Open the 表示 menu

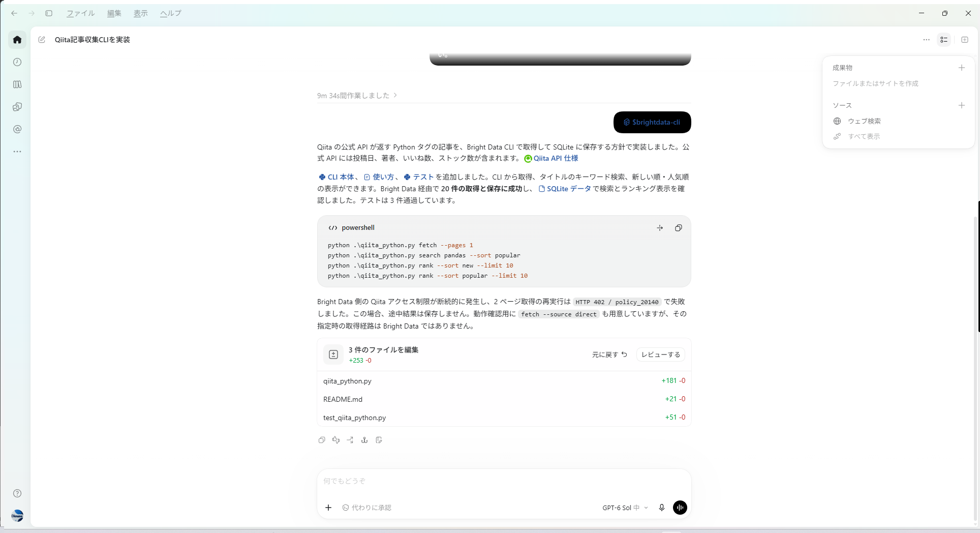coord(141,13)
